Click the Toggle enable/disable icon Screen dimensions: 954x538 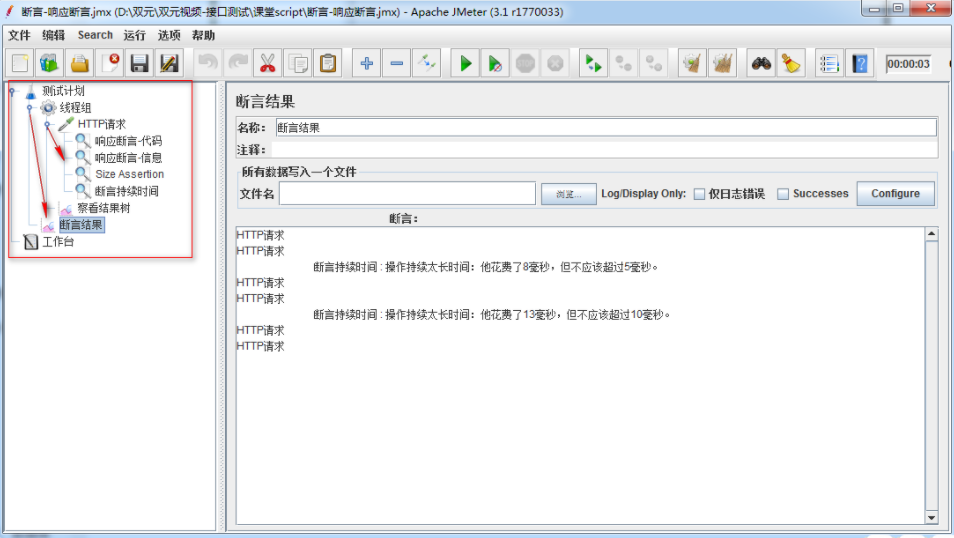pos(427,63)
